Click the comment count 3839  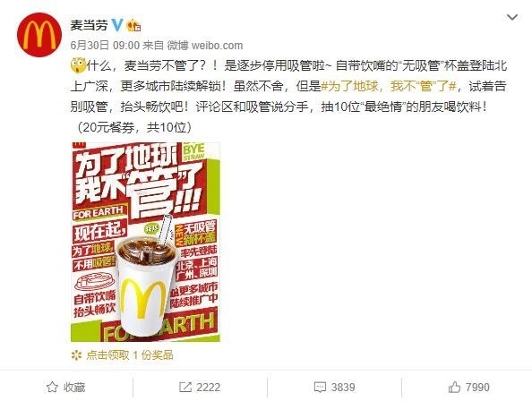(343, 387)
